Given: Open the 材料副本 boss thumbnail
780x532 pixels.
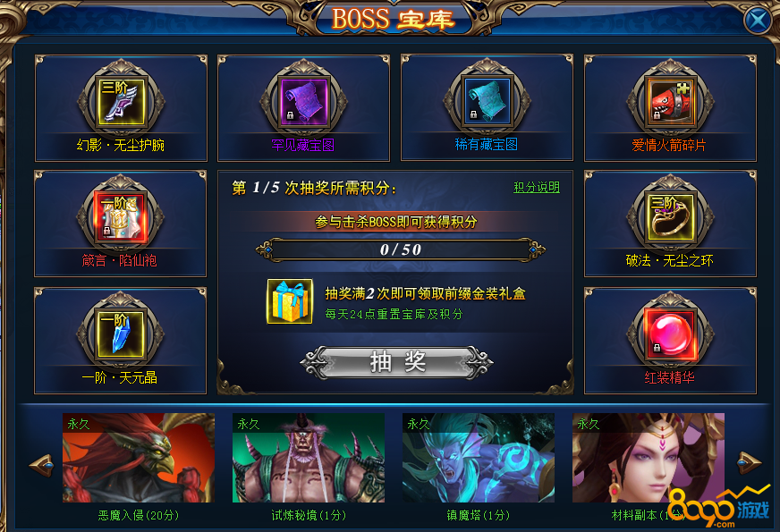Looking at the screenshot, I should (x=649, y=458).
